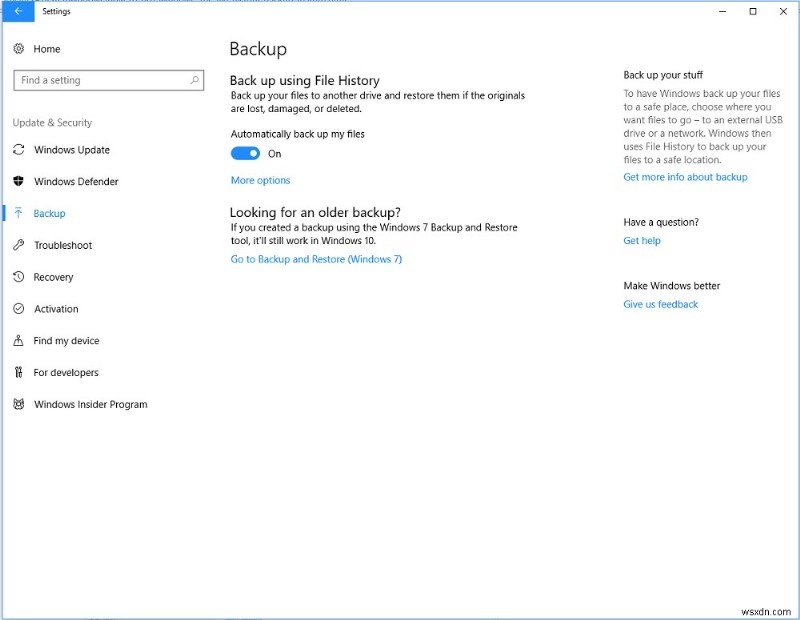Screen dimensions: 800x620
Task: Click the search magnifier icon
Action: 197,80
